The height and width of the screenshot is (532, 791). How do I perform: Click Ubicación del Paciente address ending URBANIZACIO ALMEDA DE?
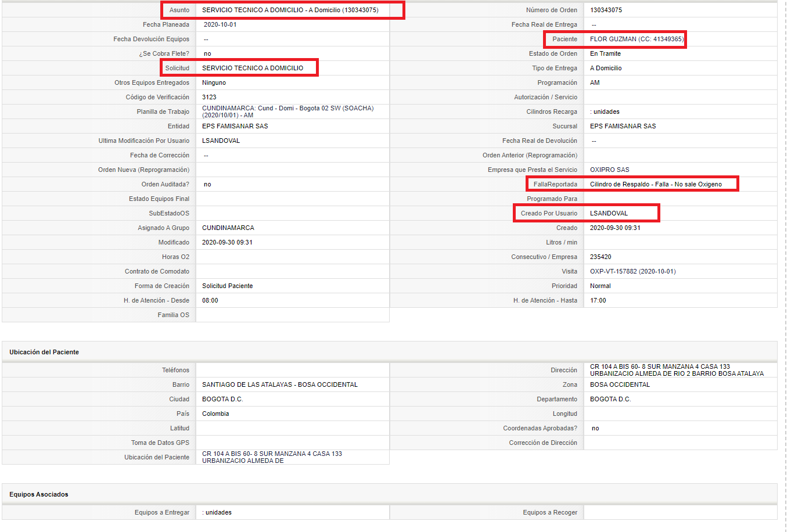click(272, 457)
